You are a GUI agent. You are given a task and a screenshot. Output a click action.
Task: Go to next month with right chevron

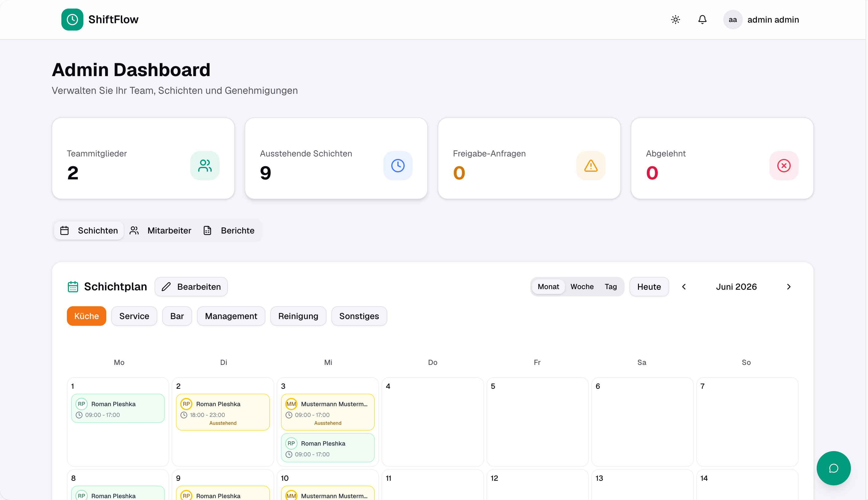point(788,287)
